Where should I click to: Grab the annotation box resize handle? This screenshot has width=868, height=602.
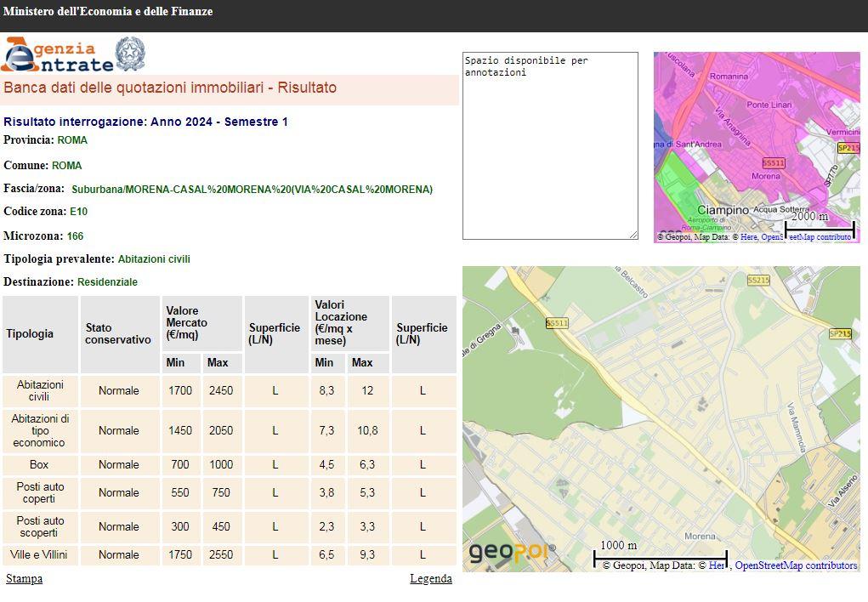click(x=633, y=236)
